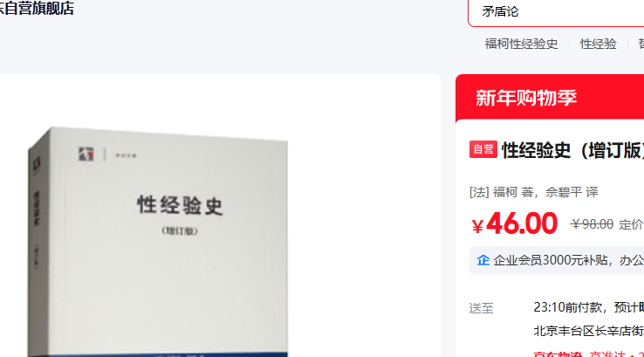The image size is (644, 357).
Task: Click the 23:10前付款 delivery estimate text
Action: [x=567, y=307]
